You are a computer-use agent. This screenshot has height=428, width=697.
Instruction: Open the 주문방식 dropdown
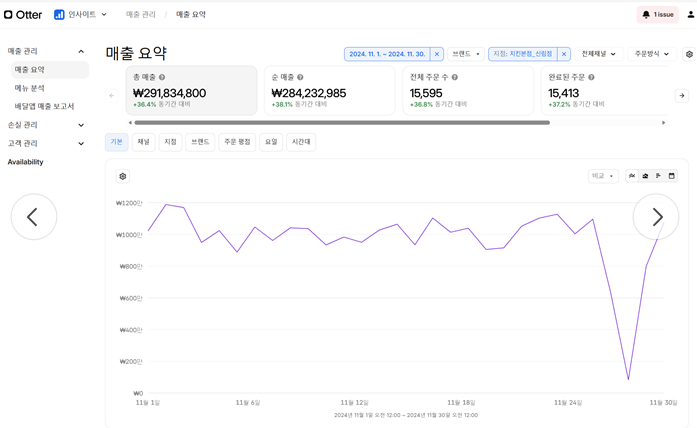tap(652, 54)
